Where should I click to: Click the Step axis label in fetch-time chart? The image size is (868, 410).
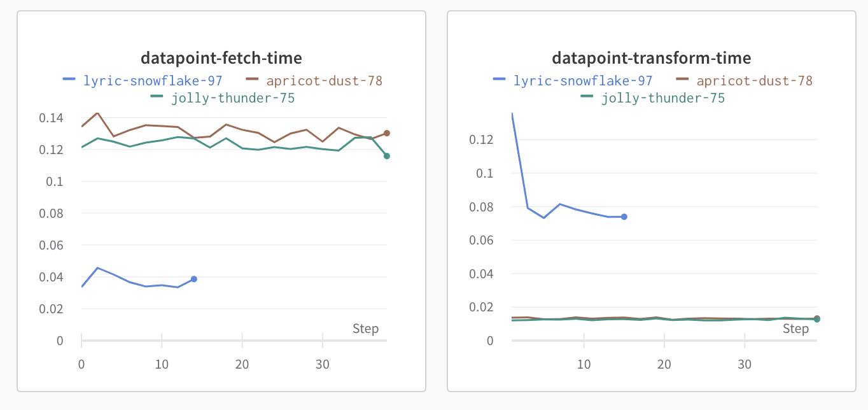pyautogui.click(x=365, y=329)
